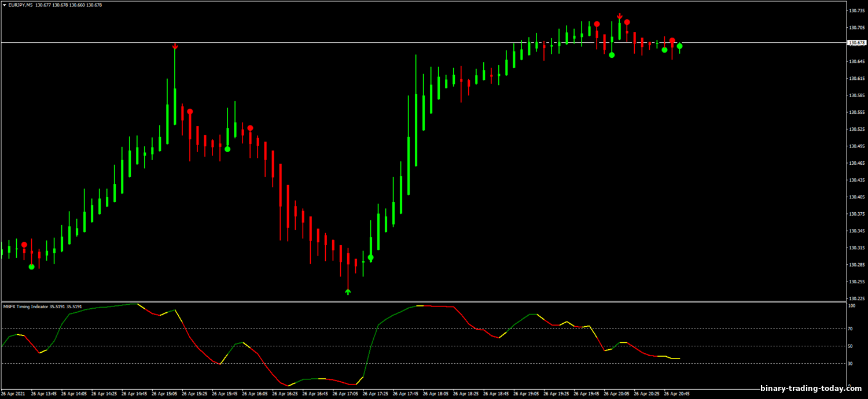Click the 26 Apr 16:45 time label

pos(315,393)
